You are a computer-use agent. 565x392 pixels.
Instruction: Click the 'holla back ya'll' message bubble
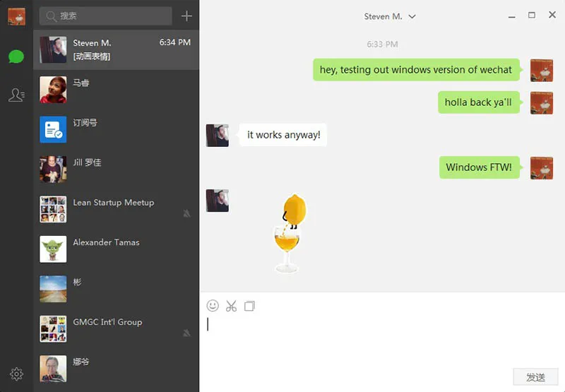[x=479, y=102]
